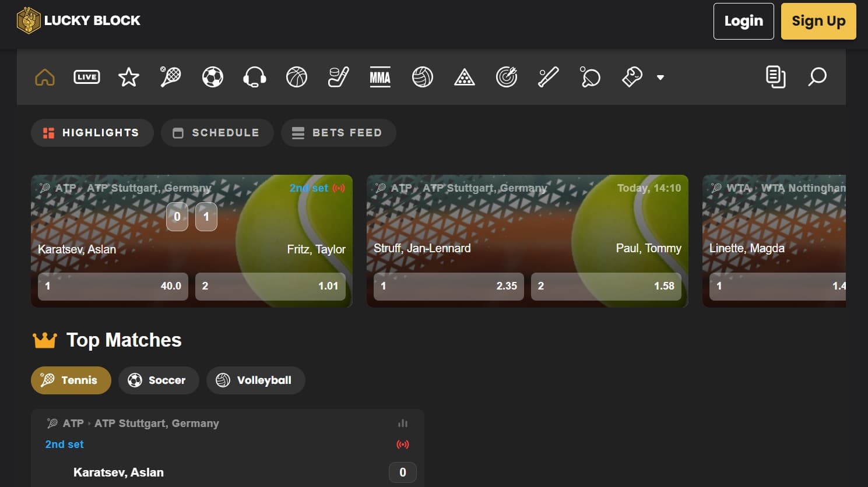Switch to the Schedule tab
This screenshot has width=868, height=487.
pos(217,133)
